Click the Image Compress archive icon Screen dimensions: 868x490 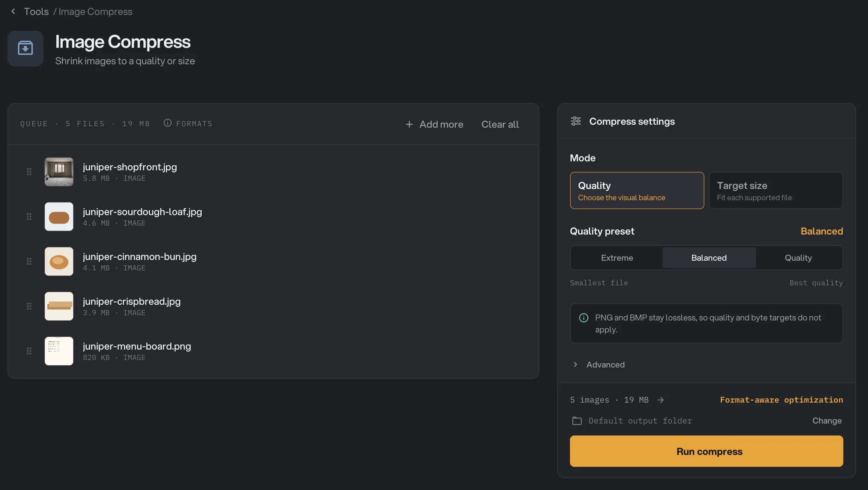point(25,48)
